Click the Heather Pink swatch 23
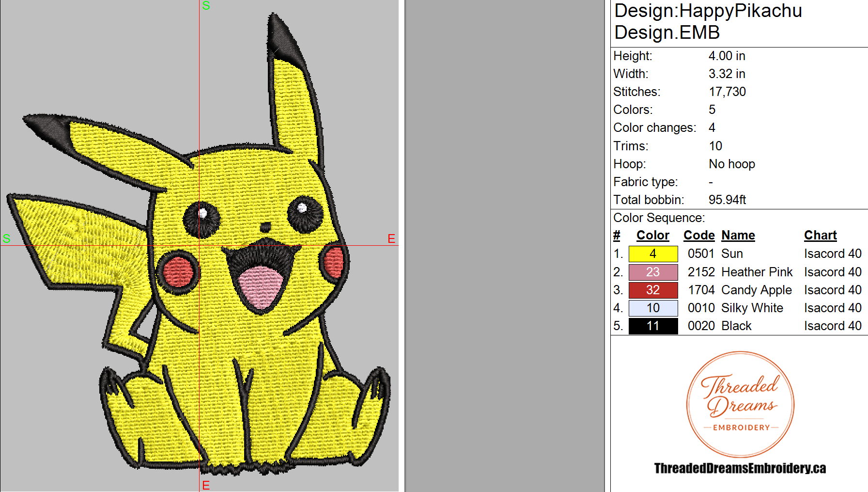 tap(653, 272)
